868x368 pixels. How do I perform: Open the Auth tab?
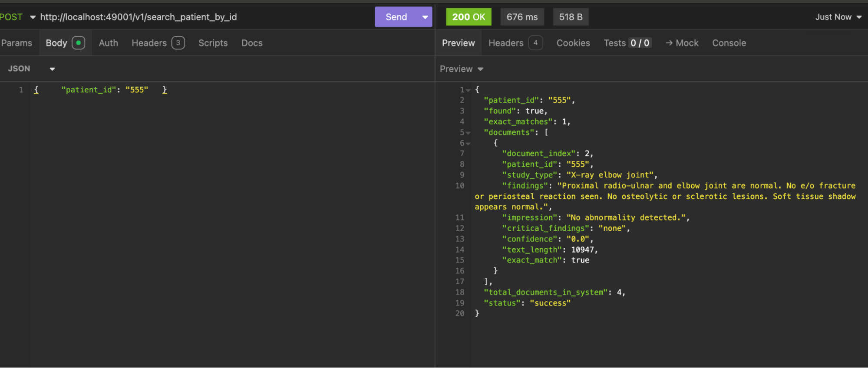[108, 43]
